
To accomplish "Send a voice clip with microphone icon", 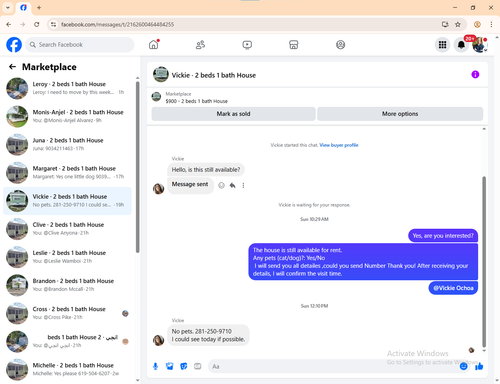I will pos(155,366).
